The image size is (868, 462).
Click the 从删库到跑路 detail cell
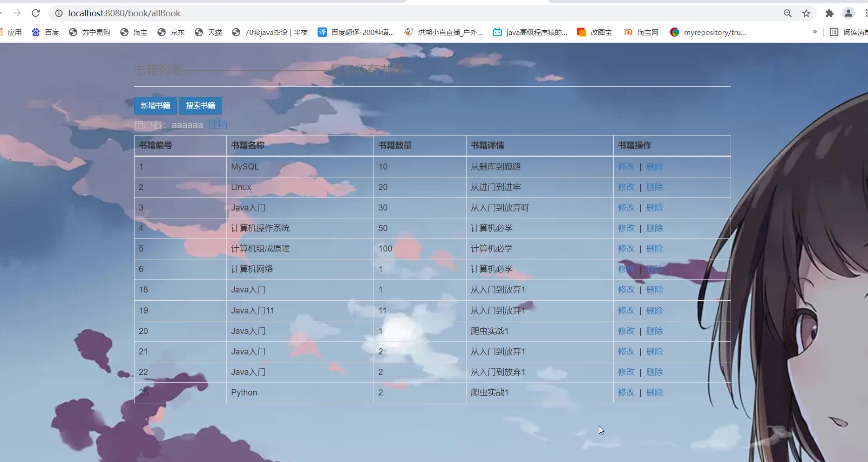[x=540, y=167]
